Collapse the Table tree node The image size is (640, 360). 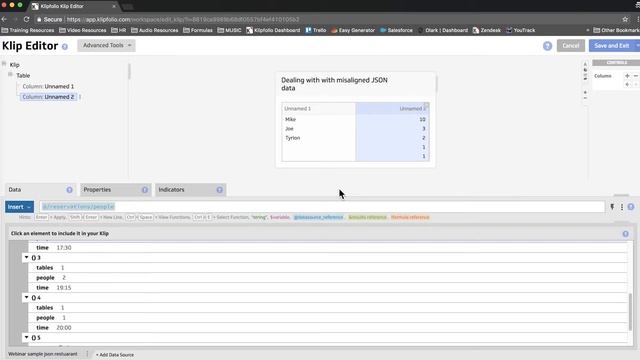[x=10, y=74]
